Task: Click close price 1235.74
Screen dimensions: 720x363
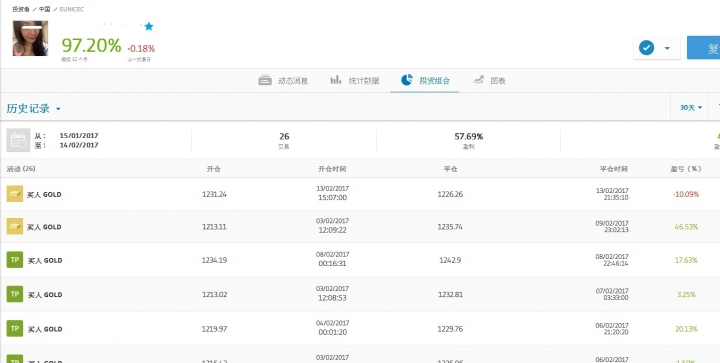Action: pos(450,227)
